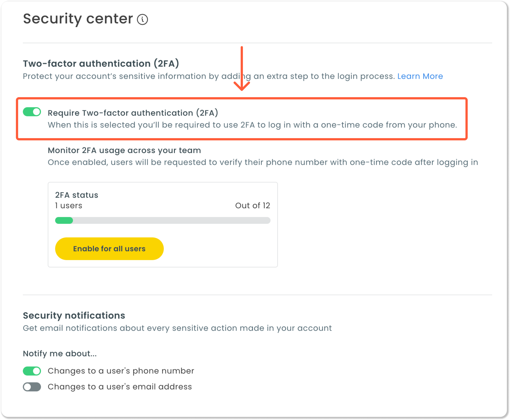The height and width of the screenshot is (420, 510).
Task: Click the yellow "Enable for all users" button
Action: point(109,249)
